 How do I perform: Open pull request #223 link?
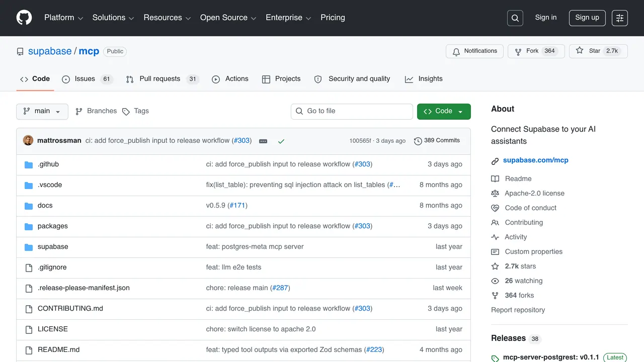click(374, 350)
